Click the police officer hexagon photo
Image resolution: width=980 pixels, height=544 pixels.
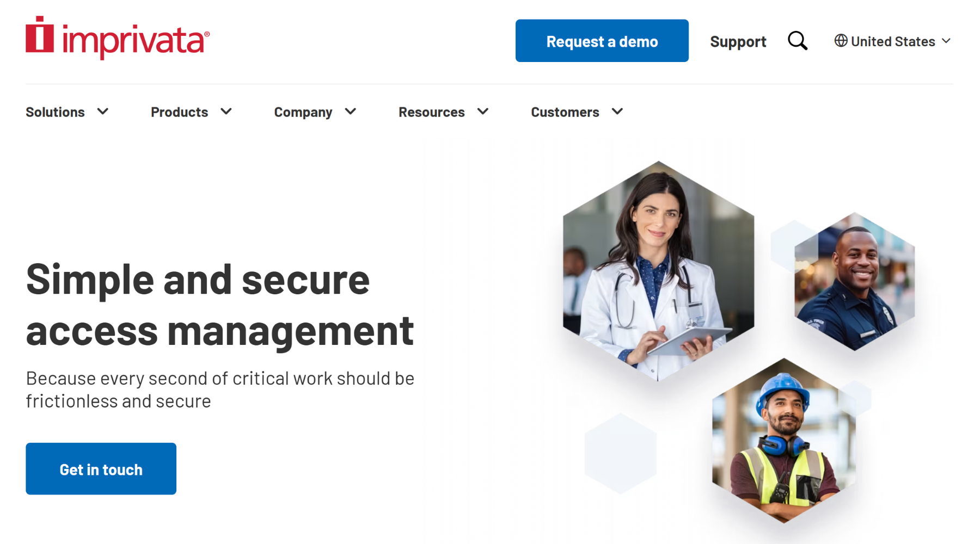pos(854,281)
